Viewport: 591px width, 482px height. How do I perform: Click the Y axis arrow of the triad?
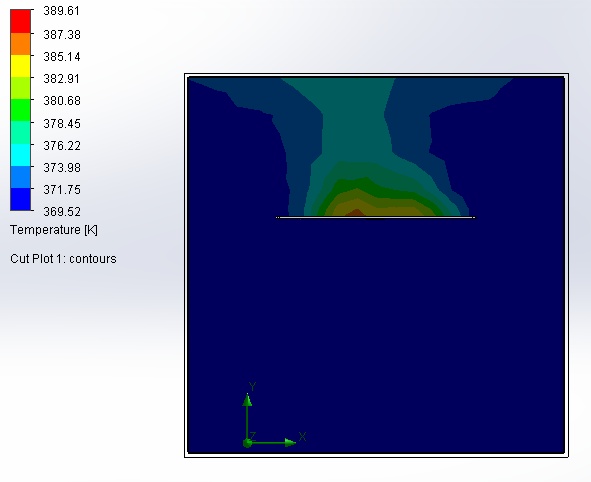[x=247, y=400]
